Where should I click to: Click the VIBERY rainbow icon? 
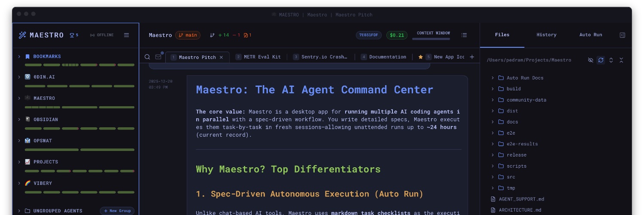pyautogui.click(x=27, y=183)
